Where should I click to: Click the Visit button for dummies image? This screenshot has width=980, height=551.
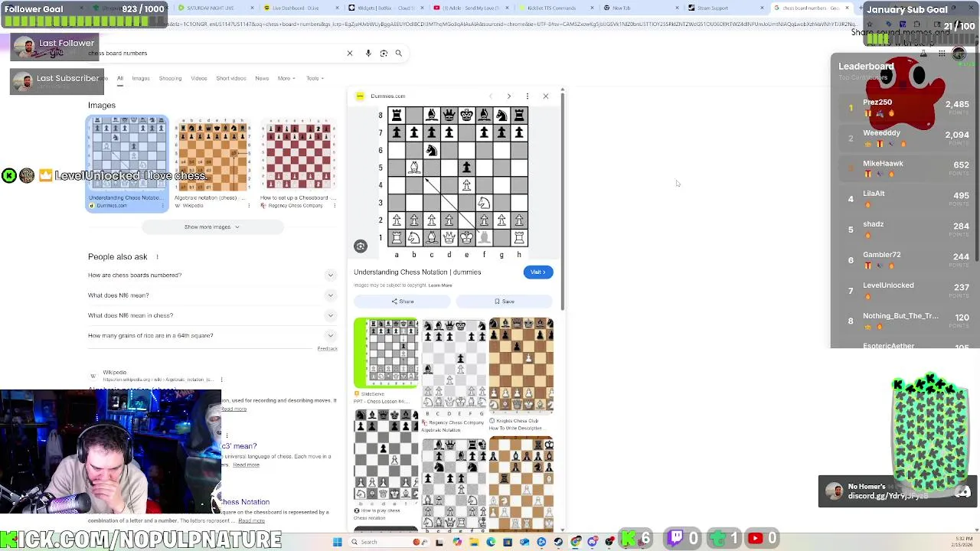[537, 272]
